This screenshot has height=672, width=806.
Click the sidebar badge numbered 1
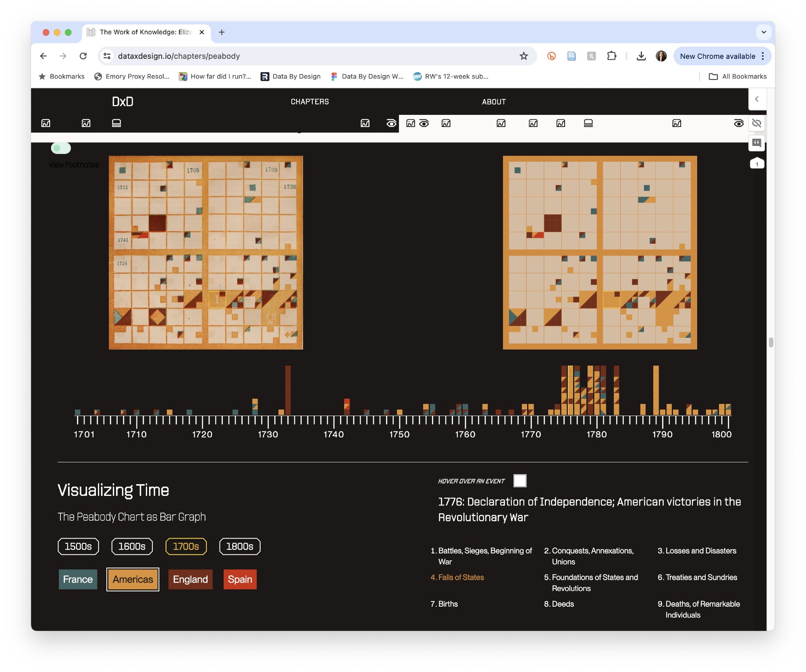(x=756, y=164)
